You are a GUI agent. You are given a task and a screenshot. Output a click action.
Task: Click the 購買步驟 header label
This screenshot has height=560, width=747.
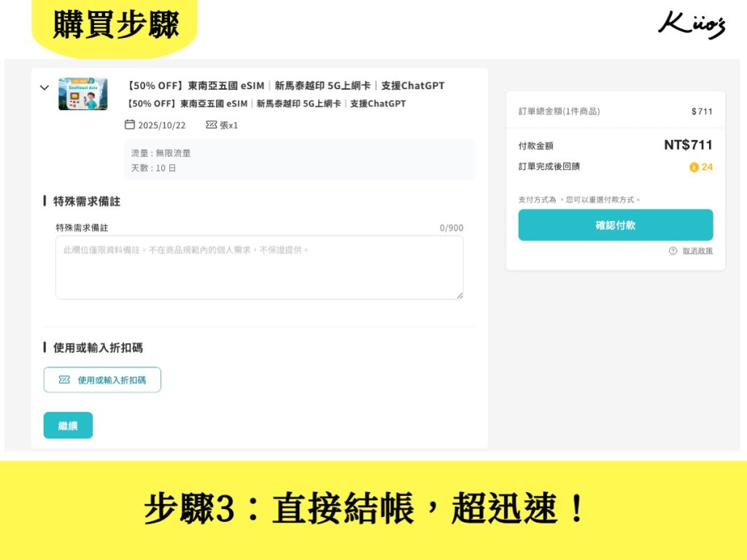(115, 26)
